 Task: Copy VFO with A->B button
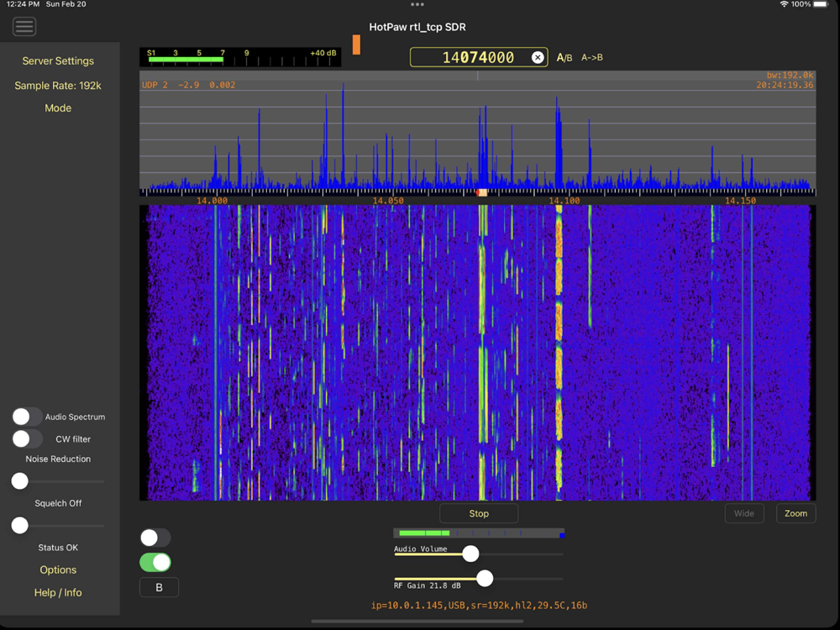pos(592,58)
